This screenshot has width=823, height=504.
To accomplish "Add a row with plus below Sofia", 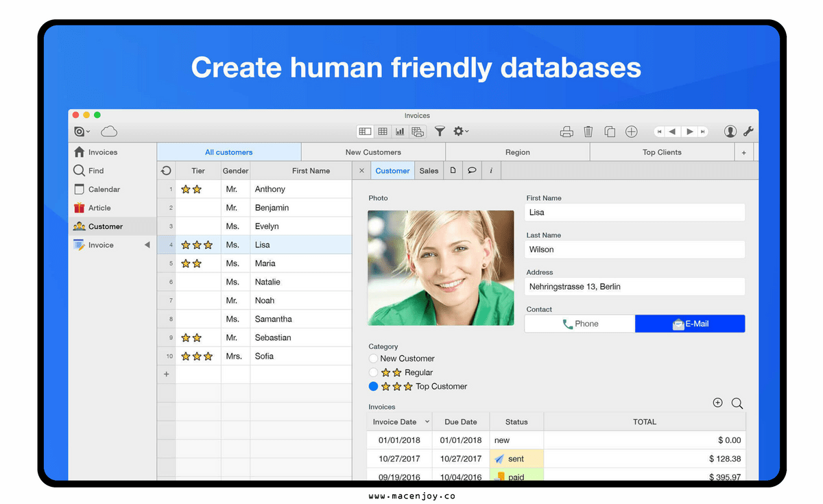I will [166, 374].
